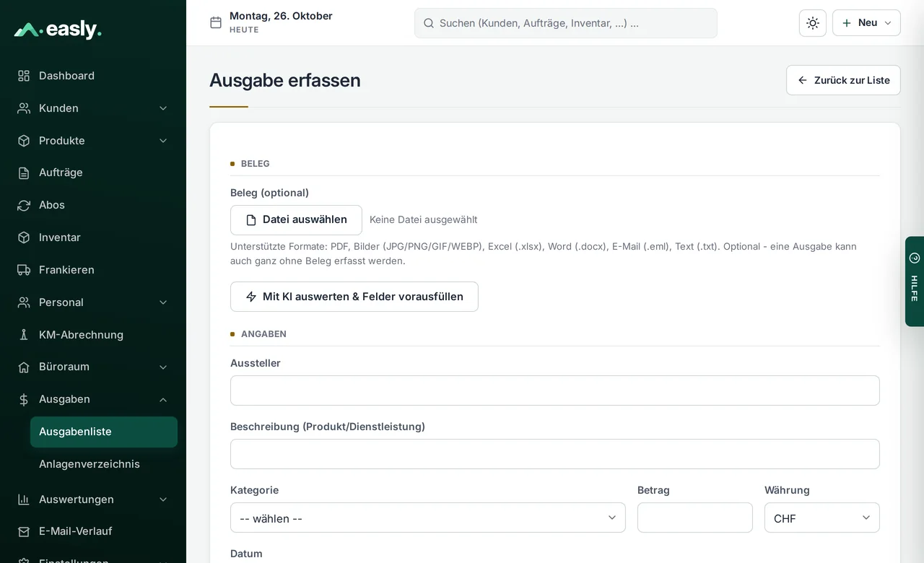This screenshot has height=563, width=924.
Task: Expand the Personal submenu chevron
Action: point(163,302)
